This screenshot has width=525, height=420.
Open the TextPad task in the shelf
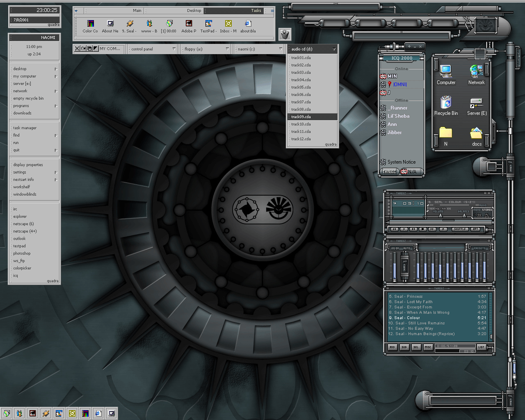(x=208, y=24)
